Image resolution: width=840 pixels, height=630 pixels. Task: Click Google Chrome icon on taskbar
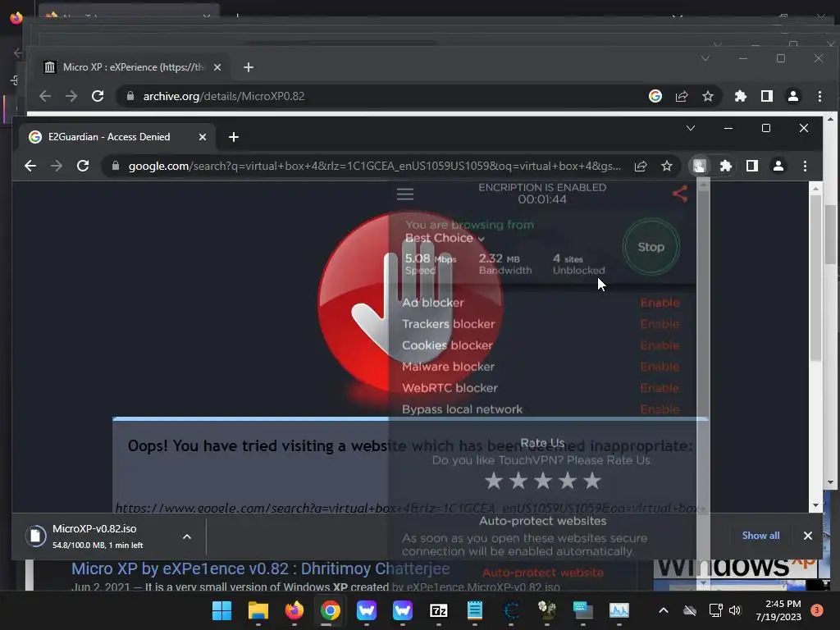pyautogui.click(x=330, y=610)
